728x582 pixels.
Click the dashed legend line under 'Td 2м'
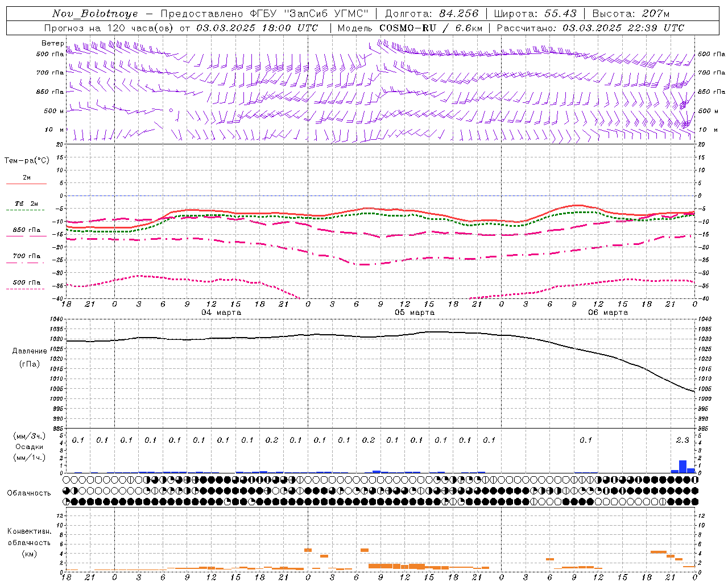click(x=25, y=210)
